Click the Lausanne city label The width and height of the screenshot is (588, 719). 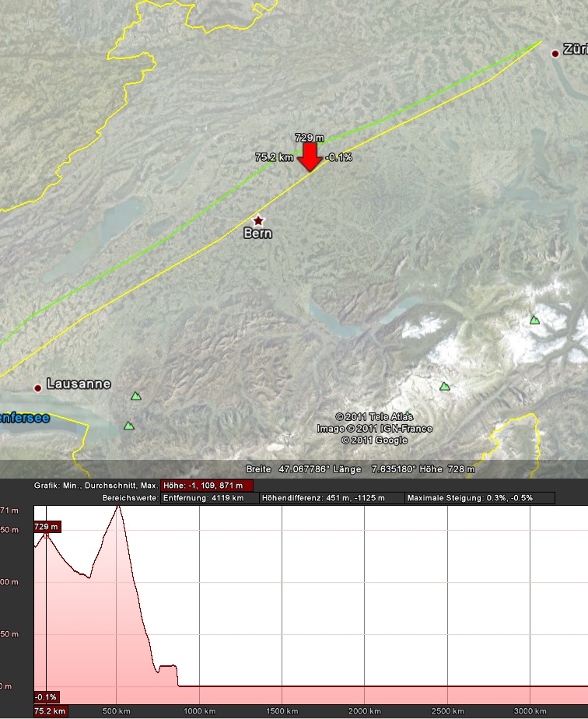(x=79, y=384)
